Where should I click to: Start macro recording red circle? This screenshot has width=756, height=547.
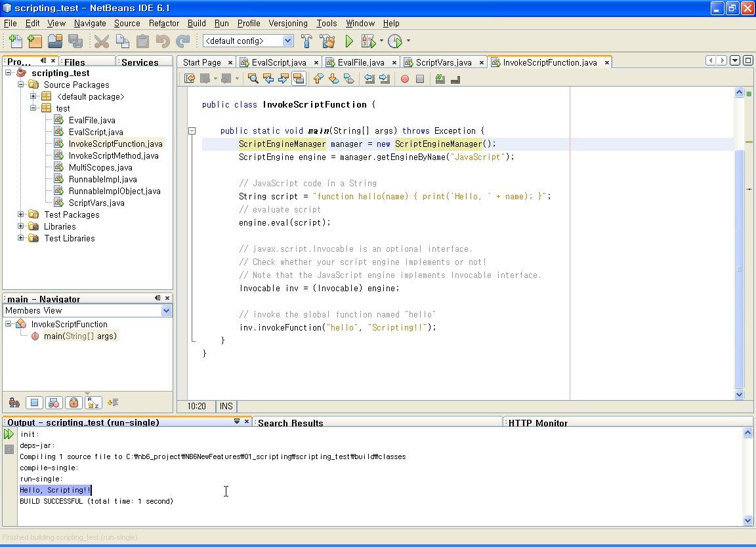405,79
